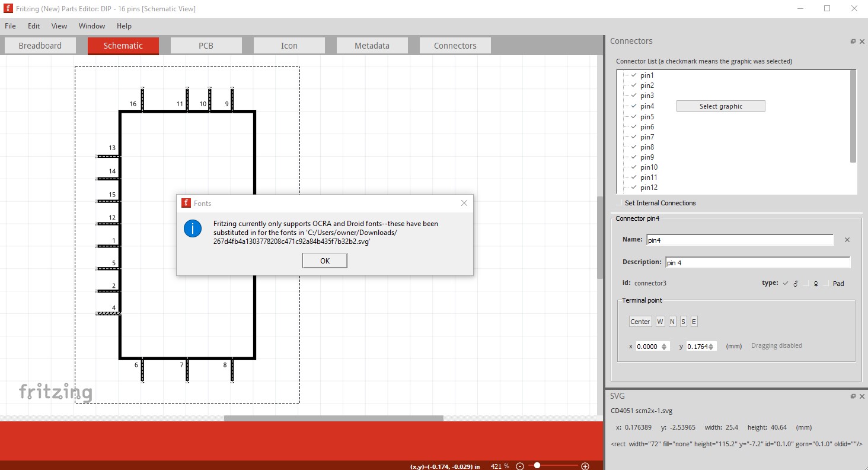This screenshot has height=470, width=868.
Task: Select the female connector type icon
Action: point(816,284)
